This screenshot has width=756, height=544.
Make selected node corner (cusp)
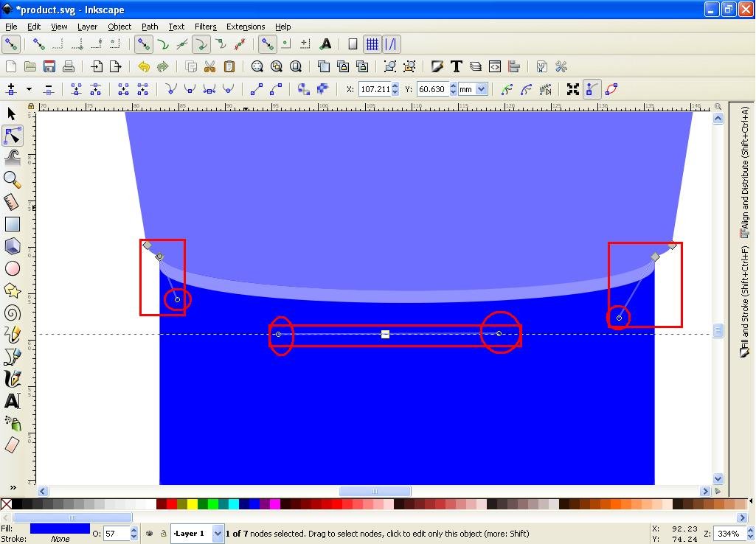[x=170, y=89]
